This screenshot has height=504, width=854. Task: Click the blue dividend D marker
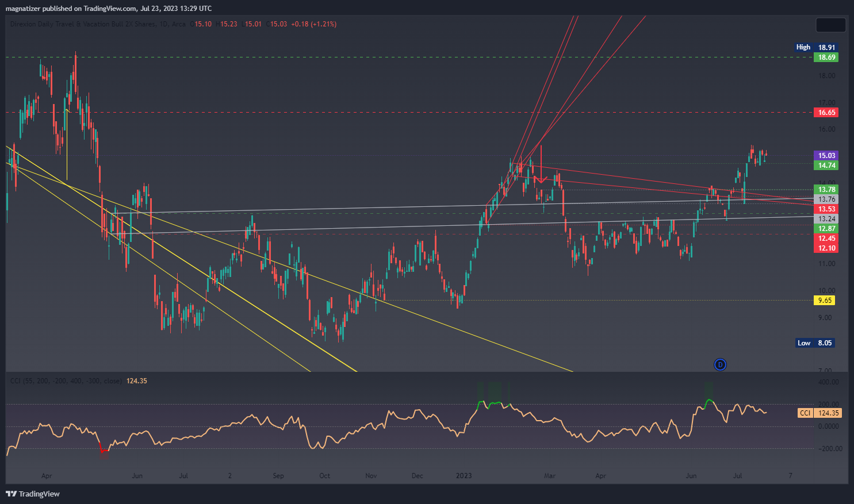[720, 364]
